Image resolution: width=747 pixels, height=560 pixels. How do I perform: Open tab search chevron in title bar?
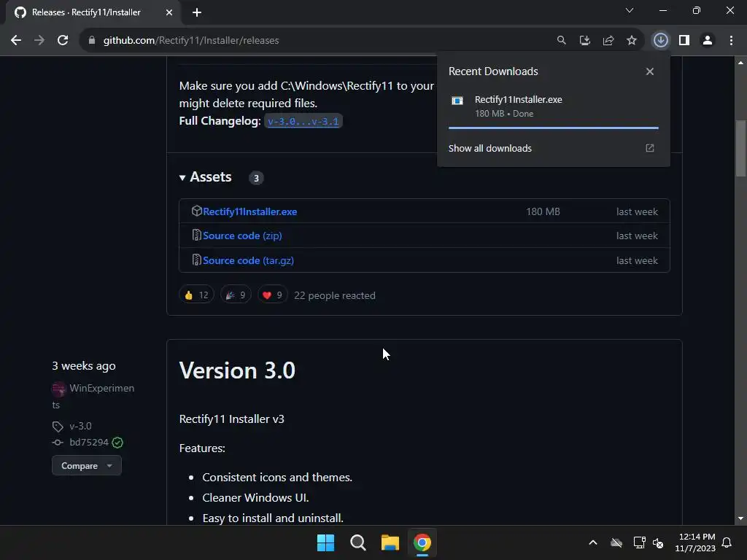click(630, 10)
